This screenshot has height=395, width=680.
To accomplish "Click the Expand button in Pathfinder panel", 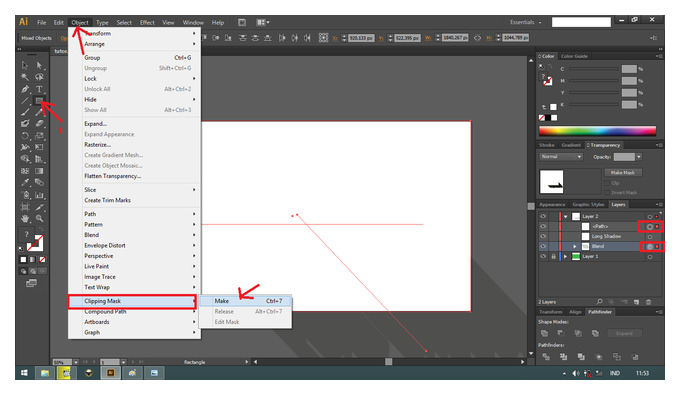I will coord(624,333).
